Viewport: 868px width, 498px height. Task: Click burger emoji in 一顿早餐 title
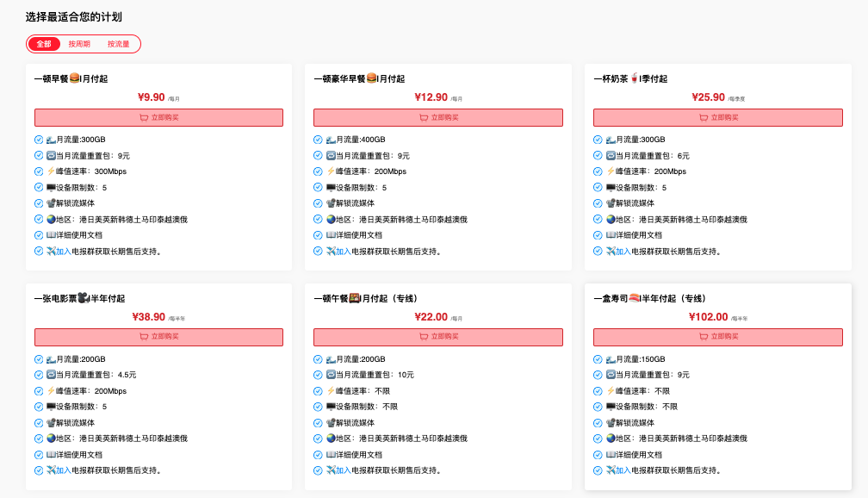point(74,78)
